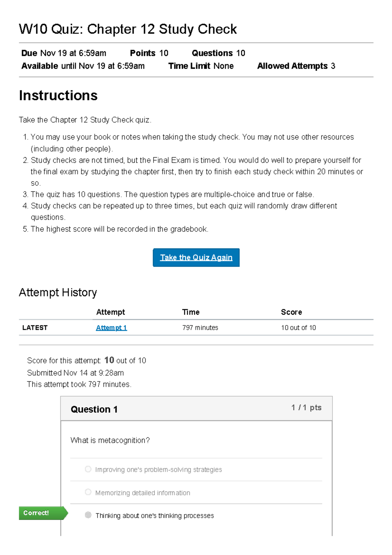Viewport: 392px width, 555px height.
Task: Click the Time Limit None label
Action: tap(201, 66)
